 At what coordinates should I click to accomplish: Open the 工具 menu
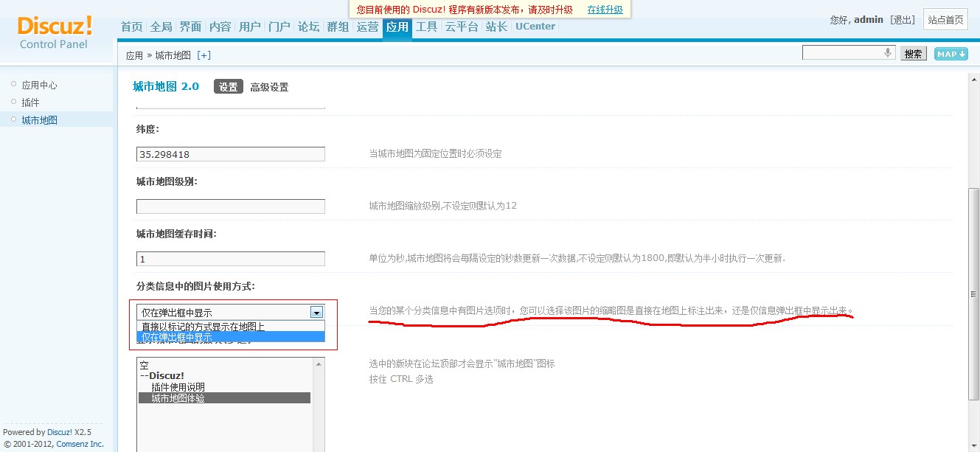[427, 27]
